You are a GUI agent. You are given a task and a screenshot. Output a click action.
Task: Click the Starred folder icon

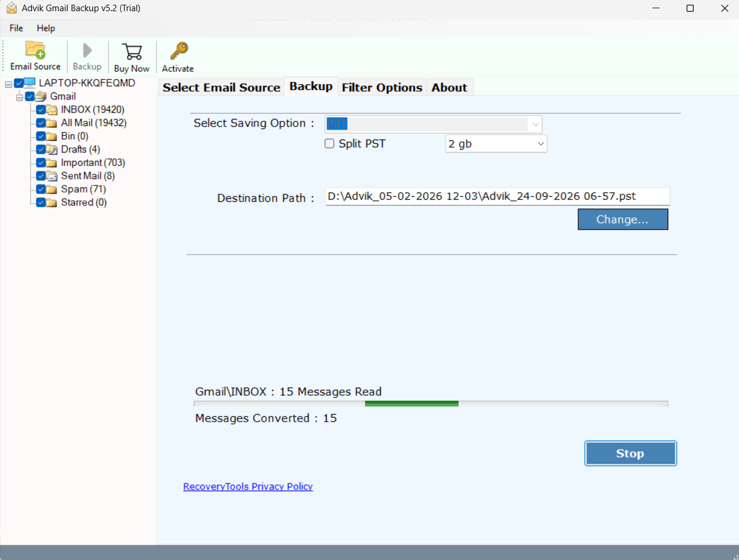(x=52, y=203)
